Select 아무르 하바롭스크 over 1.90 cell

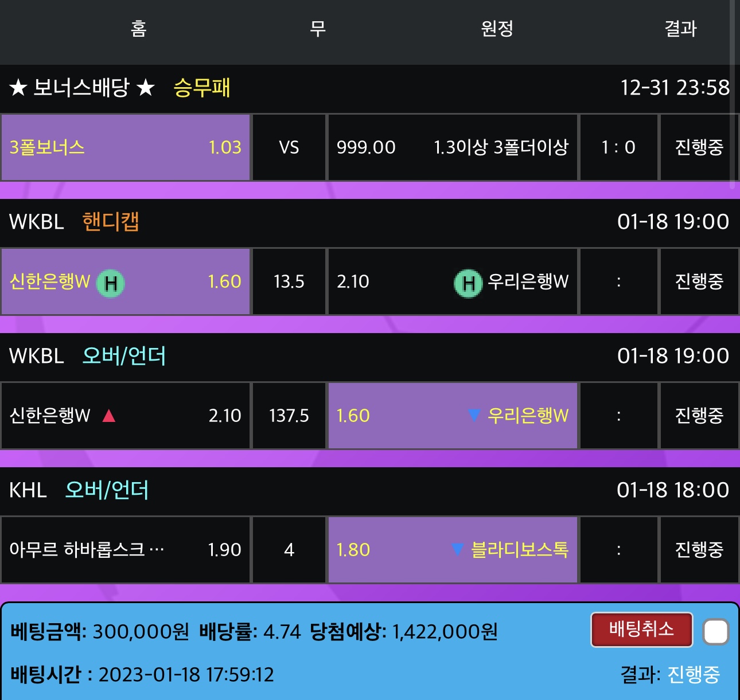(126, 550)
